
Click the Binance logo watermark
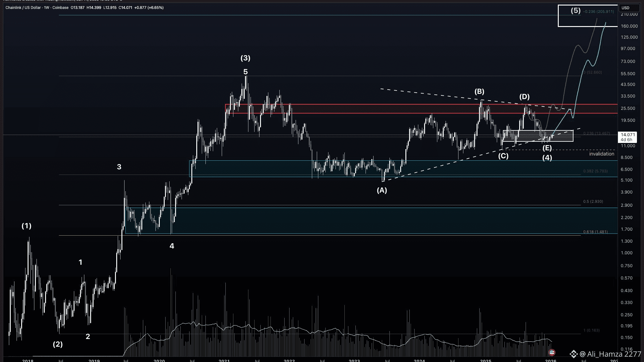click(573, 354)
